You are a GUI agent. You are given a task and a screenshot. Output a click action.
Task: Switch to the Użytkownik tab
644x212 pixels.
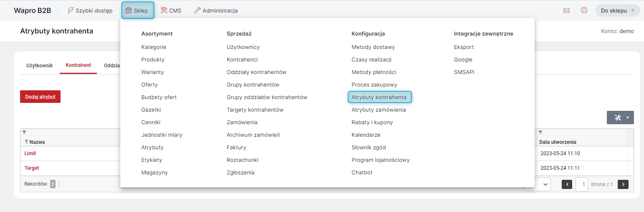click(40, 65)
